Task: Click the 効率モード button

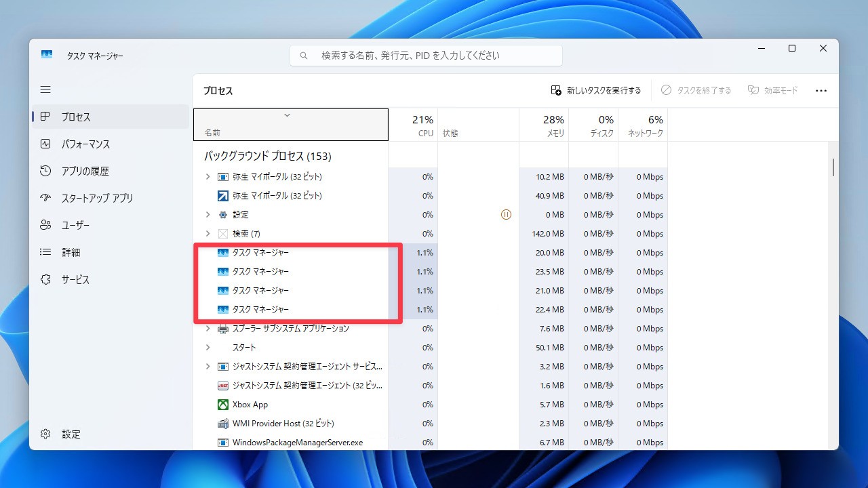Action: pyautogui.click(x=773, y=90)
